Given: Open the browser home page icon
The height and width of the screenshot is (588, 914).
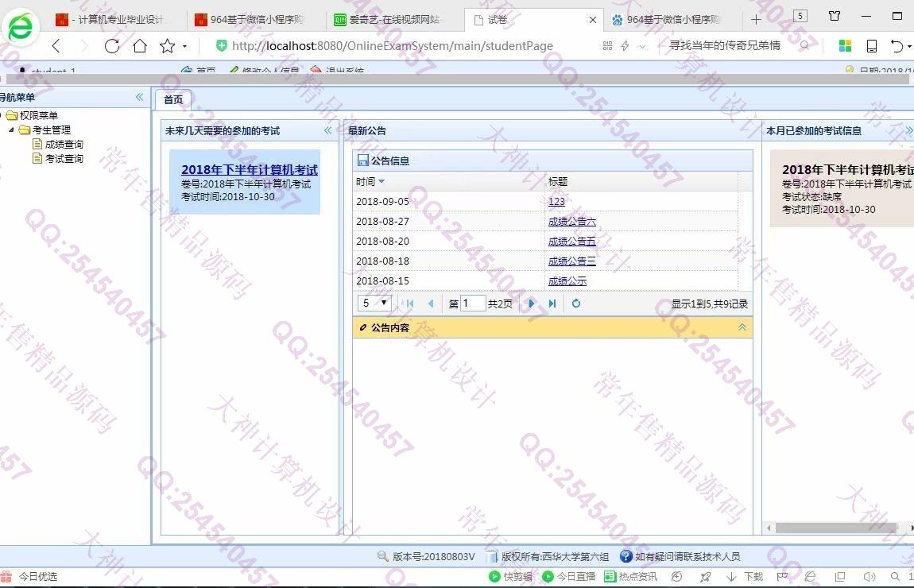Looking at the screenshot, I should click(140, 46).
